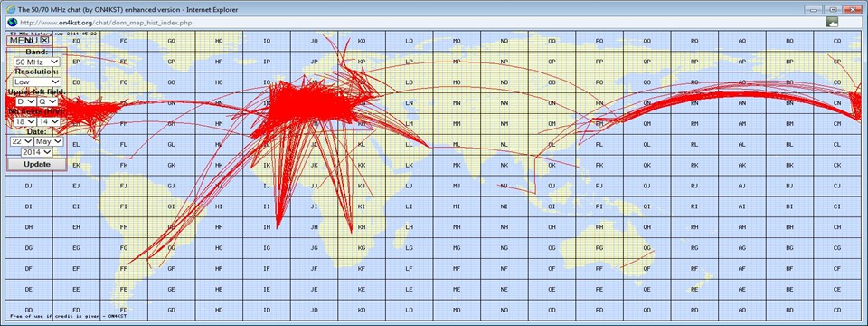Open the upper-left field dropdown showing D
Viewport: 868px width, 326px height.
(x=25, y=102)
